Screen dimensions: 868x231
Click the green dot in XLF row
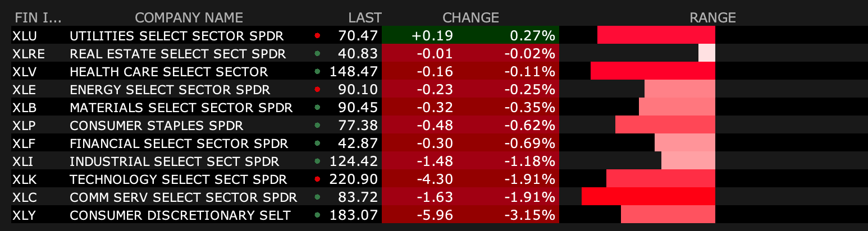(317, 144)
